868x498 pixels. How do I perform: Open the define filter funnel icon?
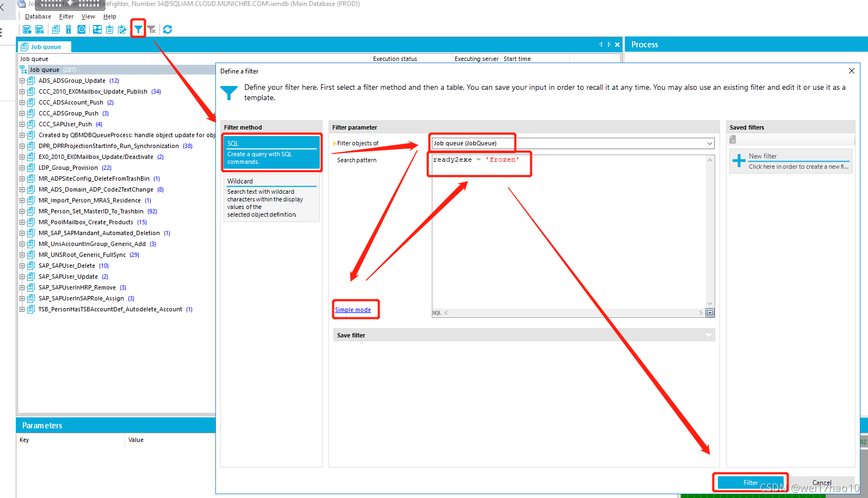click(138, 29)
